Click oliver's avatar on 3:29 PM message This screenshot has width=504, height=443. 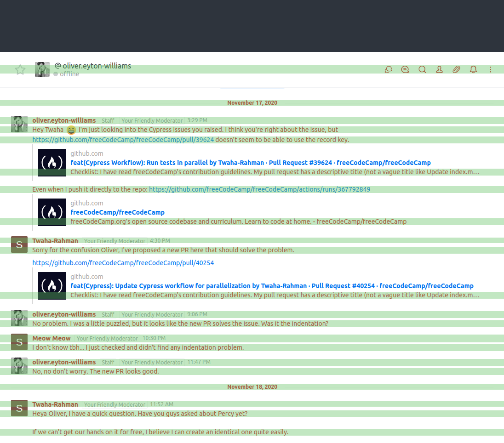(x=19, y=124)
